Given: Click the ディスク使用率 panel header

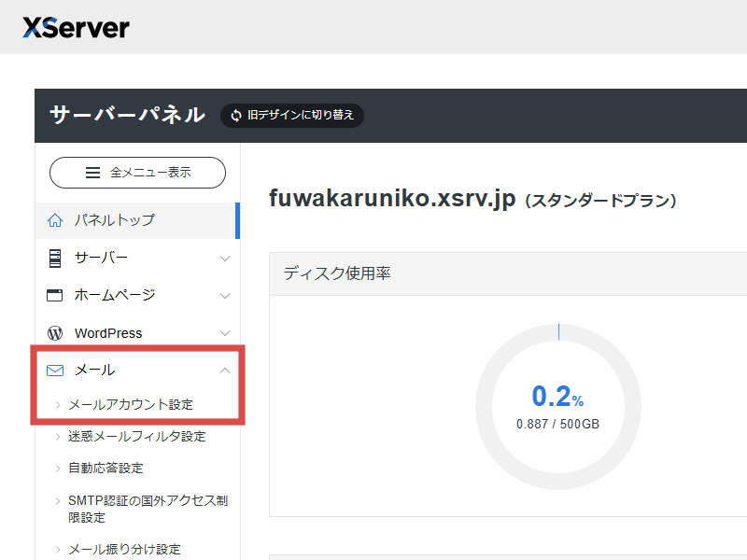Looking at the screenshot, I should [508, 273].
